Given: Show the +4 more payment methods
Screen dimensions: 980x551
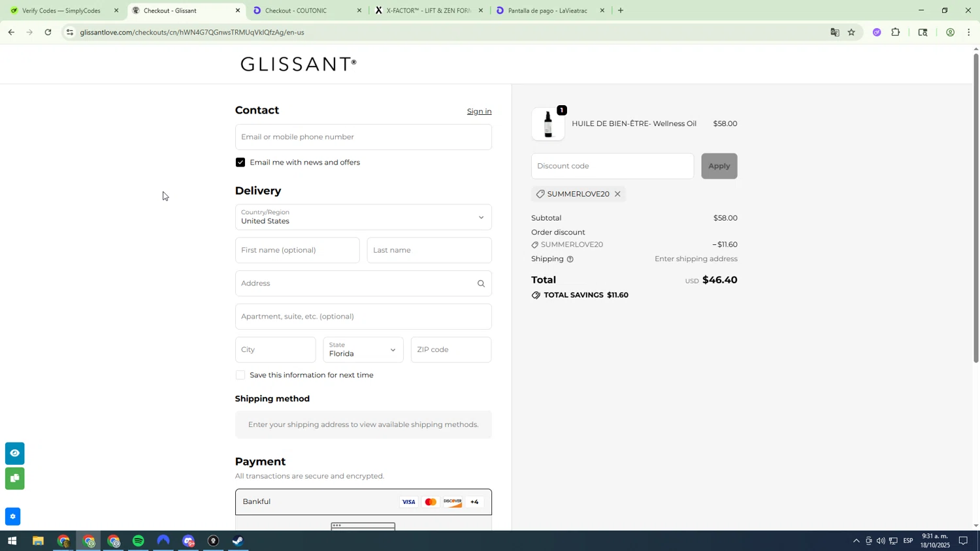Looking at the screenshot, I should [474, 502].
